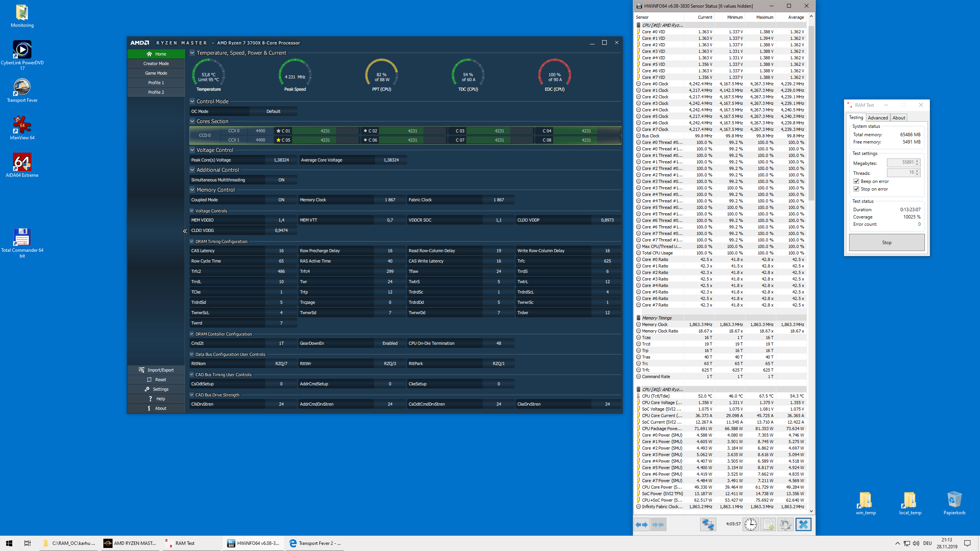Click the HWiNFO remote network computers icon
Image resolution: width=980 pixels, height=551 pixels.
(x=708, y=525)
